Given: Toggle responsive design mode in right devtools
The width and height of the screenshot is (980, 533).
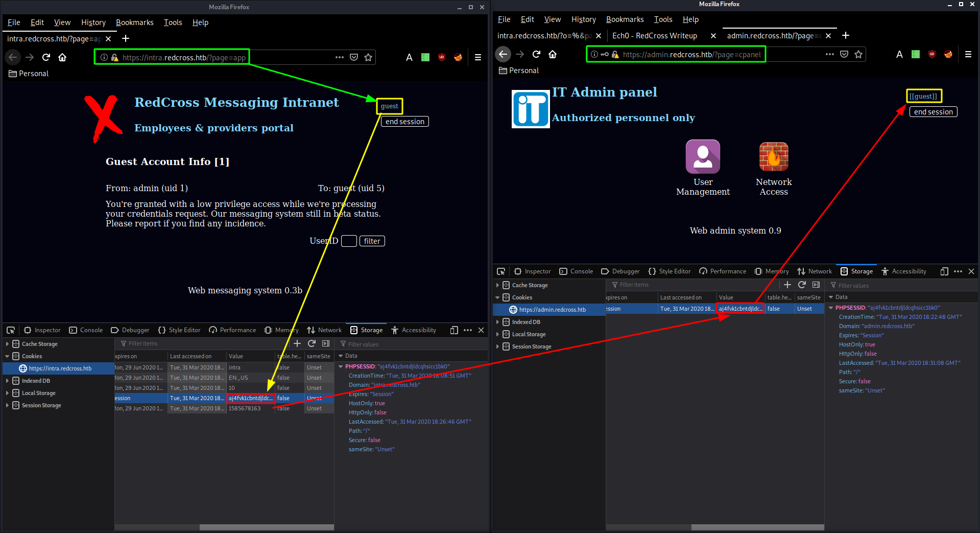Looking at the screenshot, I should pyautogui.click(x=944, y=271).
